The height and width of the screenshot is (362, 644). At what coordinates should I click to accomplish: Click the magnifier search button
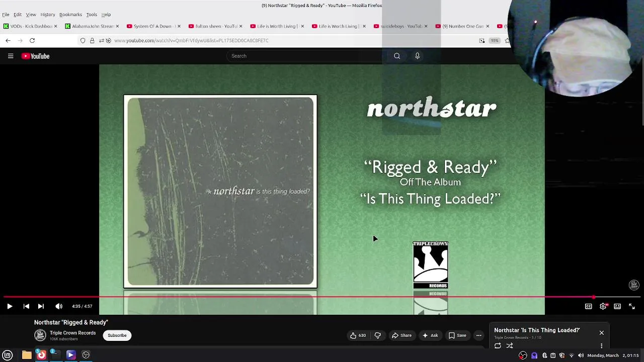[x=397, y=56]
